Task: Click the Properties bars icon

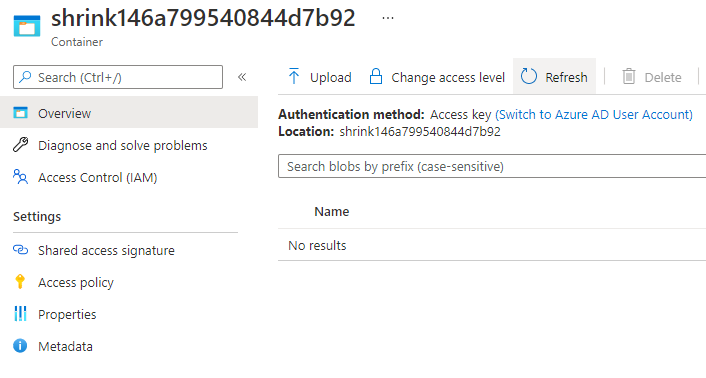Action: tap(20, 314)
